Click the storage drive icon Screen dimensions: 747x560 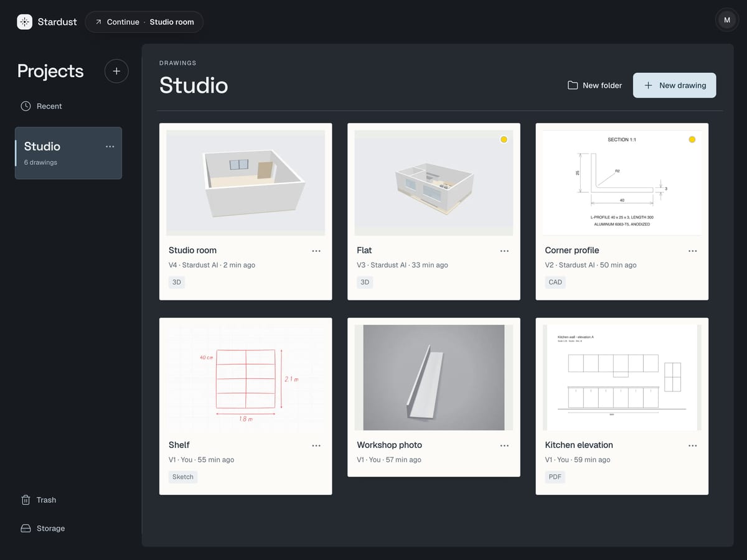[x=26, y=528]
